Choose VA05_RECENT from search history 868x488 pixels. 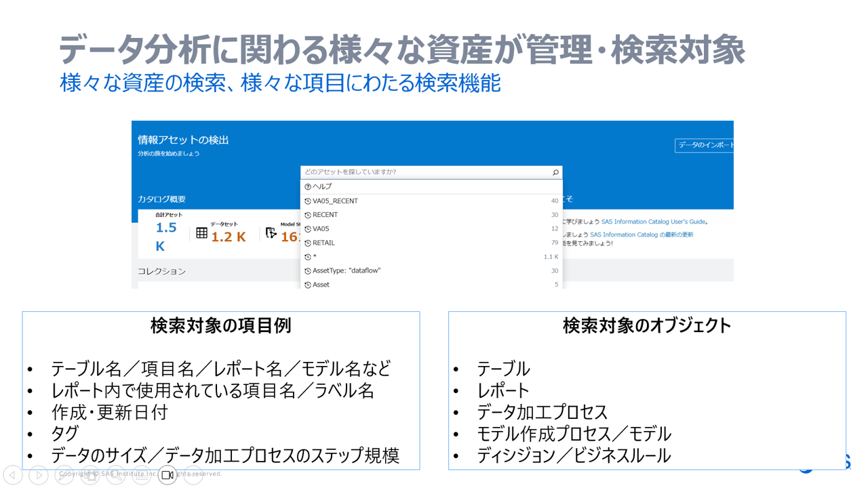pyautogui.click(x=335, y=201)
